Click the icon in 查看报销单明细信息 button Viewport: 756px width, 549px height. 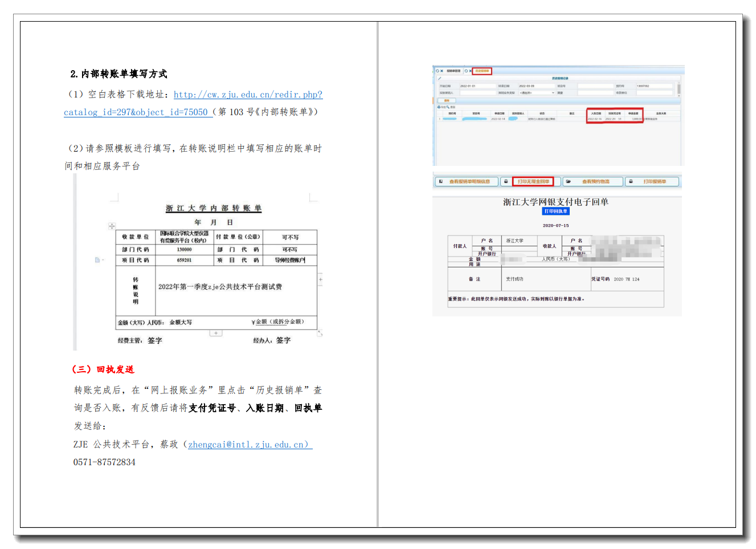point(441,181)
